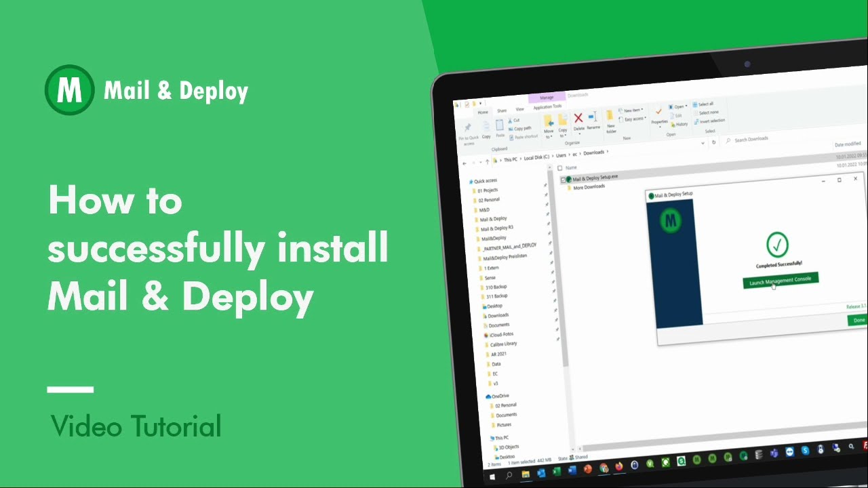The width and height of the screenshot is (868, 488).
Task: Click the Pin to Quick access icon
Action: pos(467,127)
